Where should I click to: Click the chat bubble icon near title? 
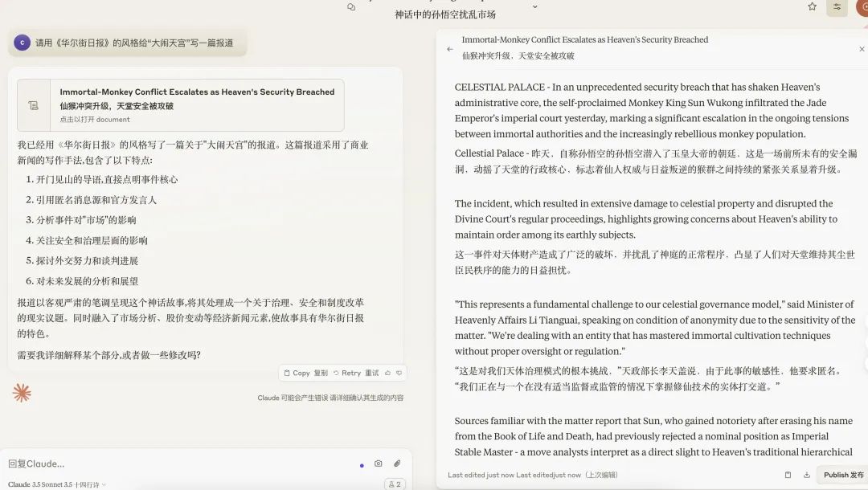point(351,6)
